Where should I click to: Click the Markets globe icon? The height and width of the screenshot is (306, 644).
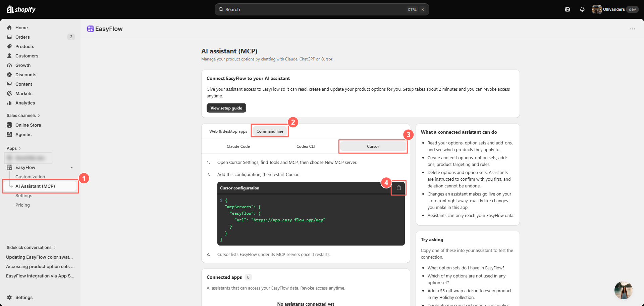[x=9, y=93]
